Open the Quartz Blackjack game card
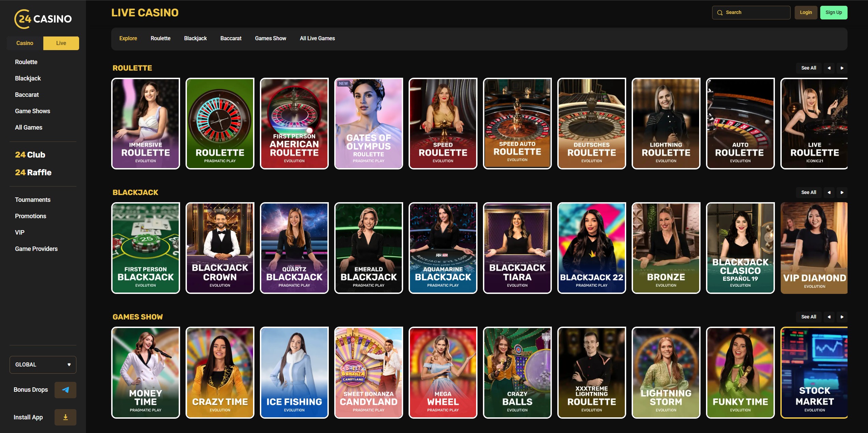The image size is (868, 433). tap(294, 248)
